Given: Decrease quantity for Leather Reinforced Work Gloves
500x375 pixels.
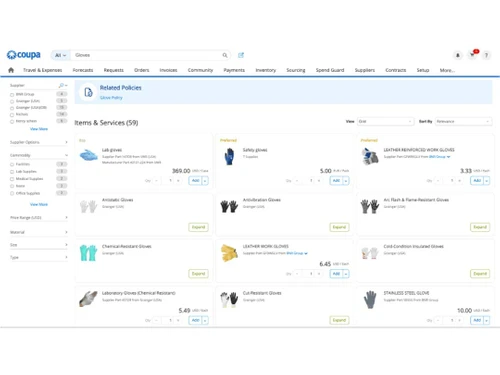Looking at the screenshot, I should pyautogui.click(x=438, y=181).
